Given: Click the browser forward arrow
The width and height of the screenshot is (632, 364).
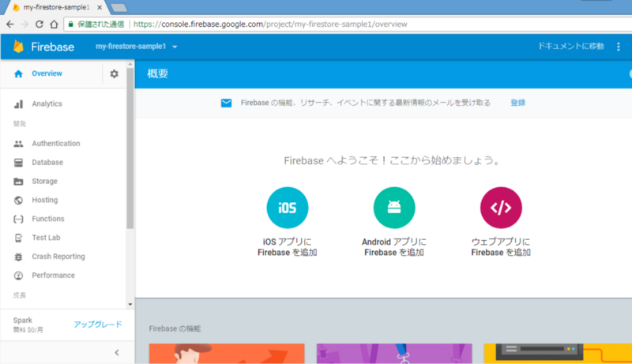Looking at the screenshot, I should pos(24,24).
